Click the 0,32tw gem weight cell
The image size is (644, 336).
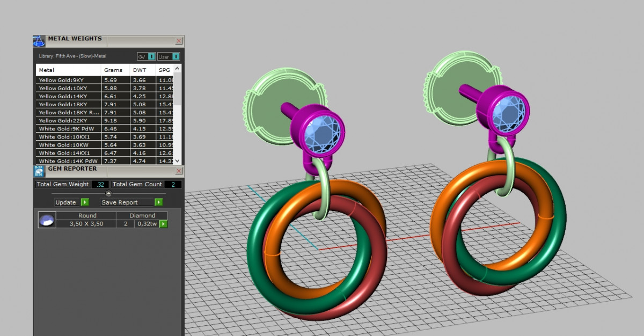point(146,224)
